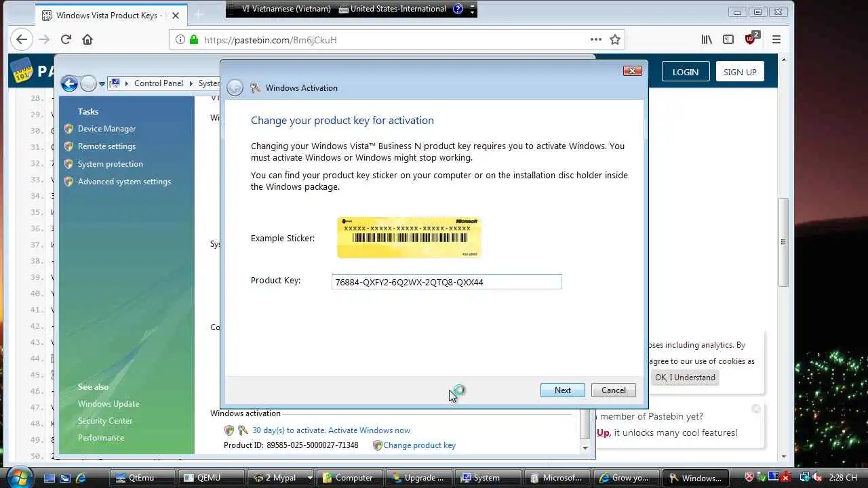Open Device Manager from Tasks
Screen dimensions: 868x488
pos(106,129)
